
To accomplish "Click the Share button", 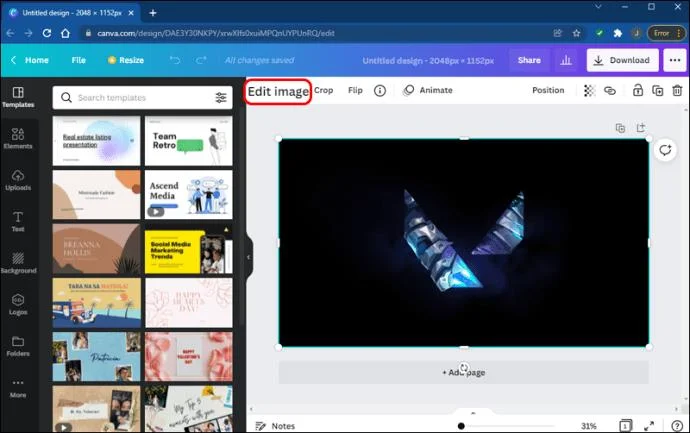I will (529, 60).
